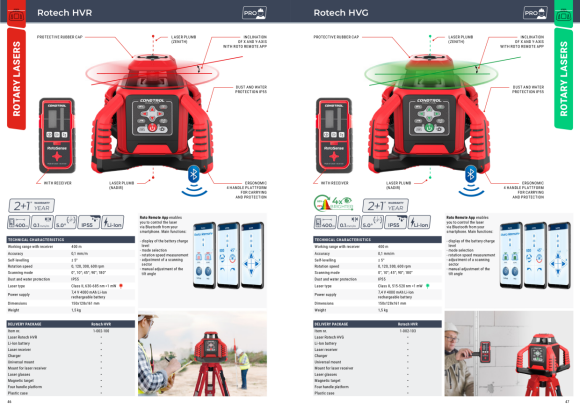Click the 2+1 year warranty badge on HVR page

pos(32,206)
